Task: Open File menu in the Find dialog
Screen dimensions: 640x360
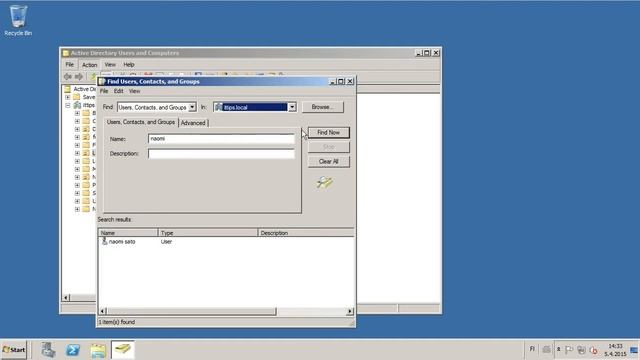Action: [x=104, y=91]
